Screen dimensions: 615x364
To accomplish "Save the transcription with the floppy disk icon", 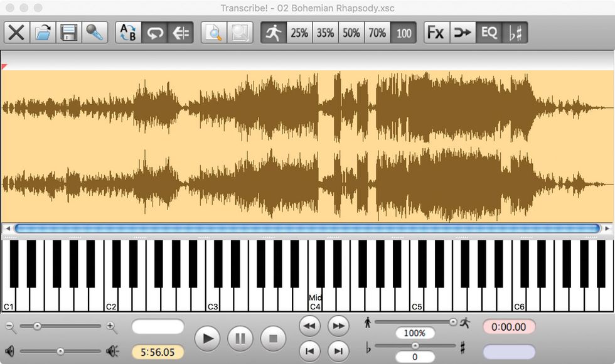I will tap(69, 33).
